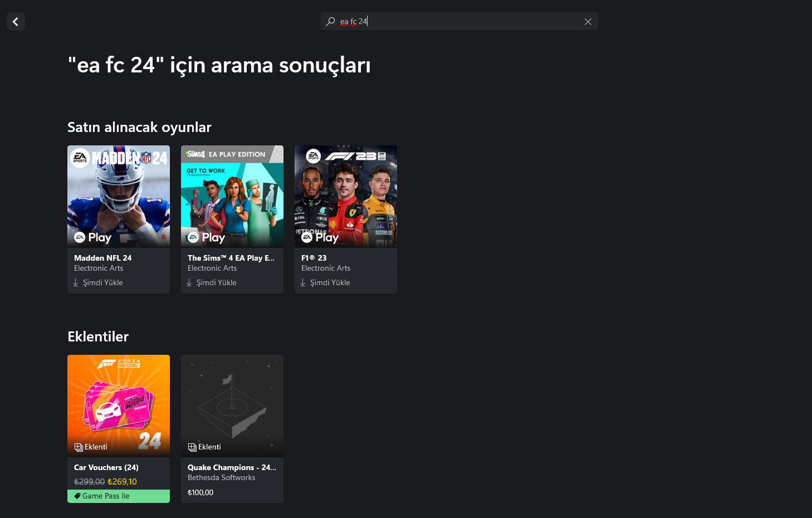Open the Quake Champions add-on artwork
812x518 pixels.
click(x=232, y=406)
